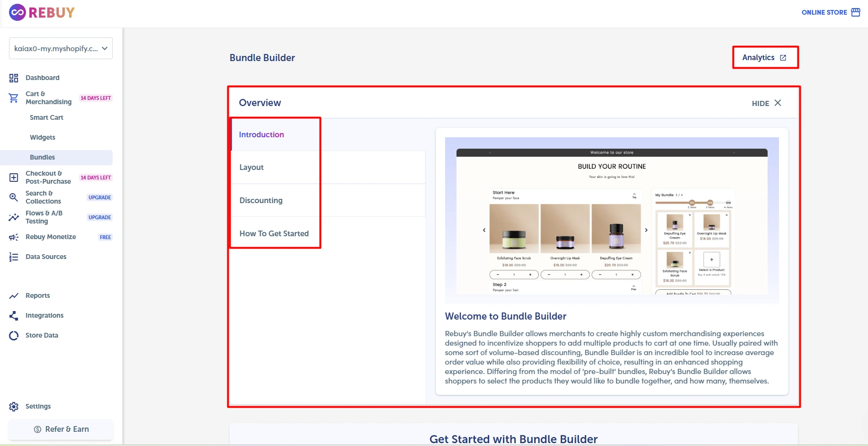Click the Integrations share icon
This screenshot has width=868, height=446.
coord(14,316)
